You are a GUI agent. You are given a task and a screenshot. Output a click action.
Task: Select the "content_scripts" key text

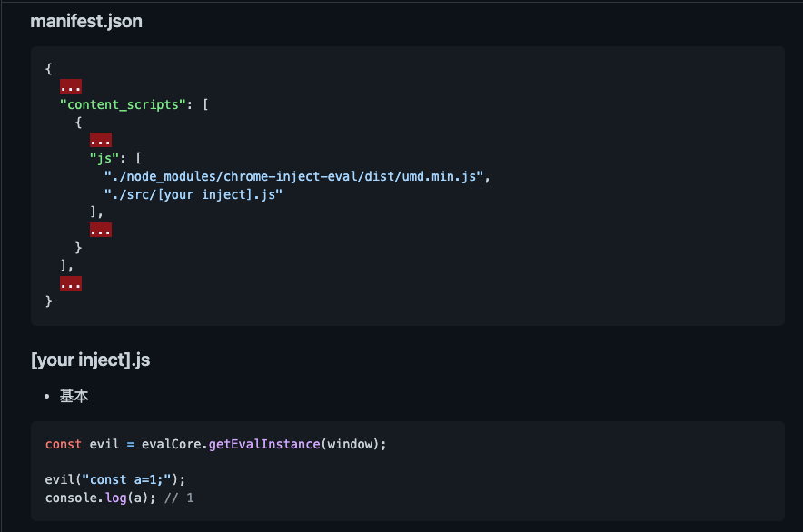click(x=123, y=104)
